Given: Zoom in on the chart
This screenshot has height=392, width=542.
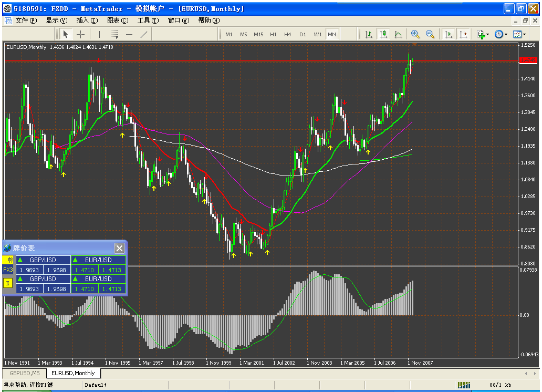Looking at the screenshot, I should (x=415, y=34).
